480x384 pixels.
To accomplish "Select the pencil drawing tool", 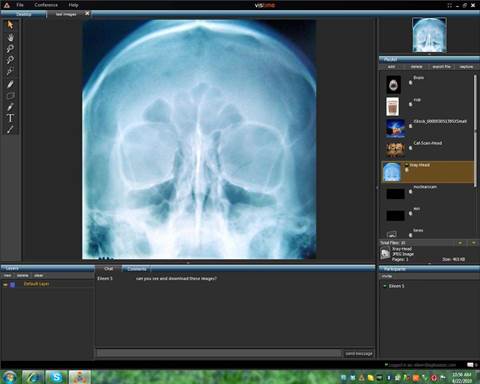I will [x=10, y=84].
